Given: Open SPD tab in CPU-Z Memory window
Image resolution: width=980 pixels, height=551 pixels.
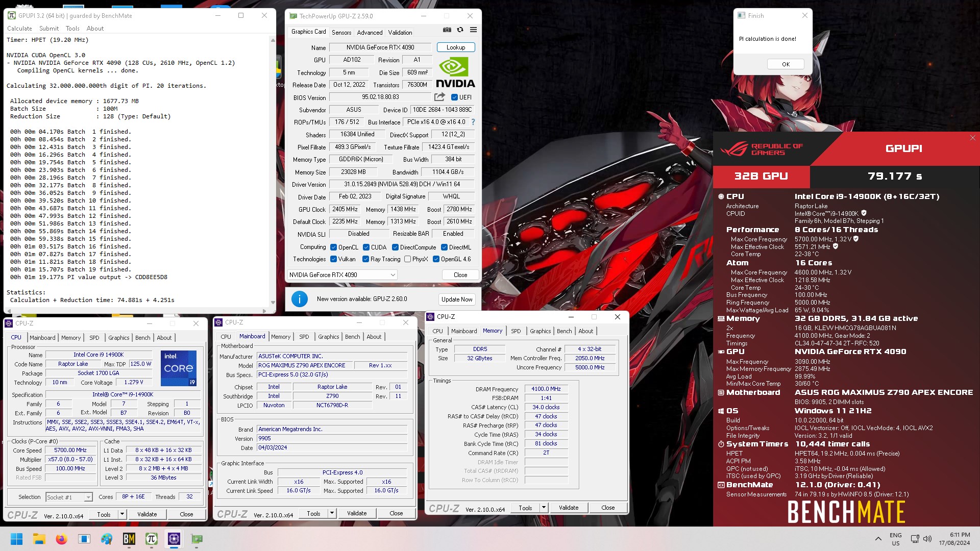Looking at the screenshot, I should pyautogui.click(x=516, y=331).
